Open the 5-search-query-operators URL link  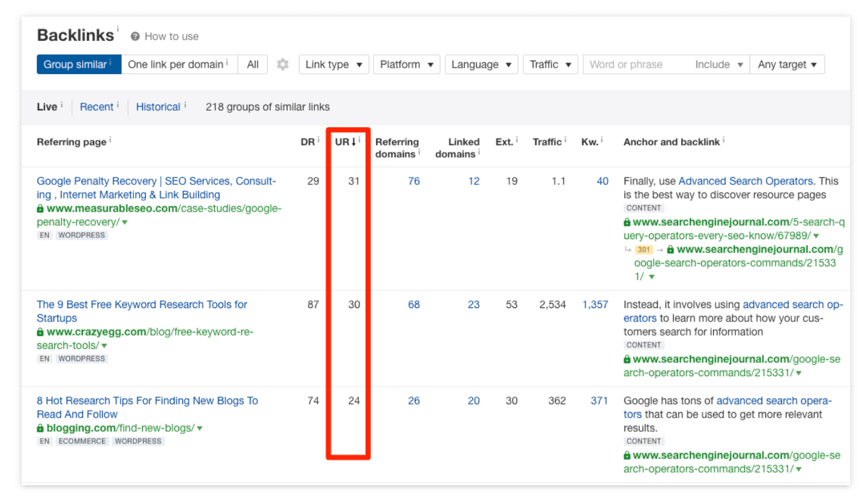coord(734,229)
